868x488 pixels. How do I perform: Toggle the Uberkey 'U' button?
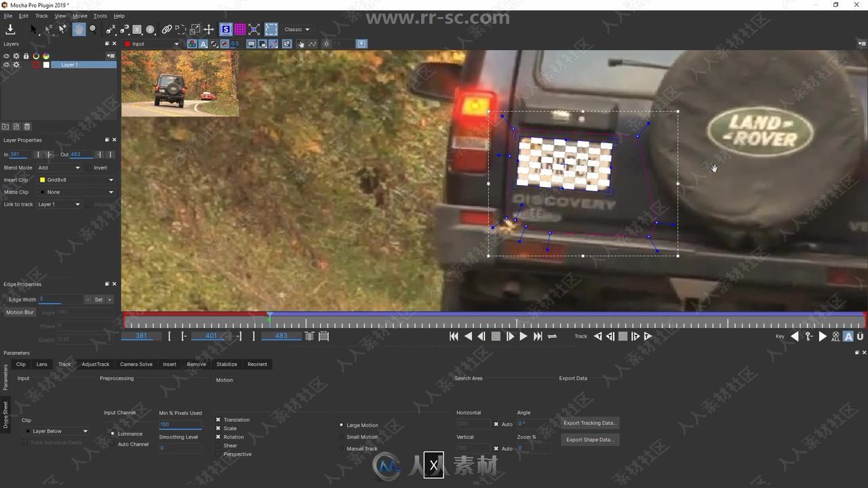(x=860, y=336)
